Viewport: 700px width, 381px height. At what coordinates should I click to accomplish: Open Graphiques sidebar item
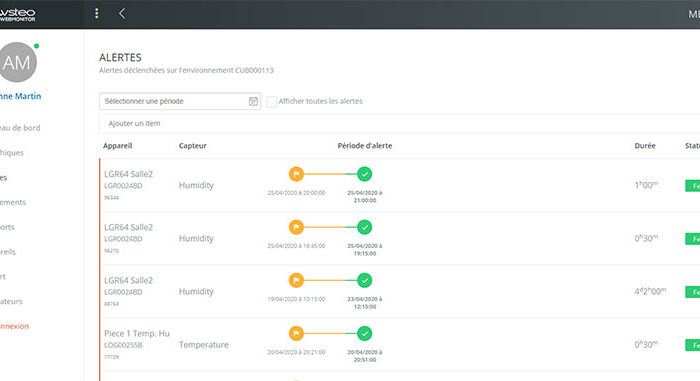[12, 153]
